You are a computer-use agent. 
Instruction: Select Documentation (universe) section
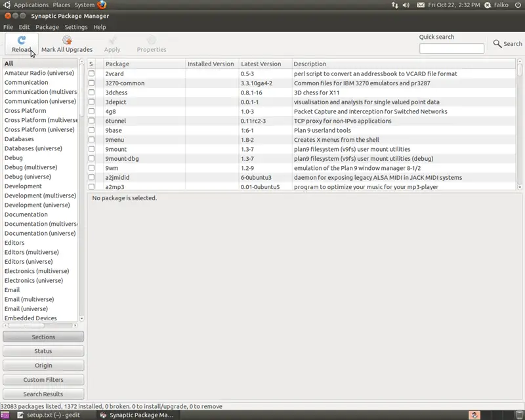[x=40, y=233]
